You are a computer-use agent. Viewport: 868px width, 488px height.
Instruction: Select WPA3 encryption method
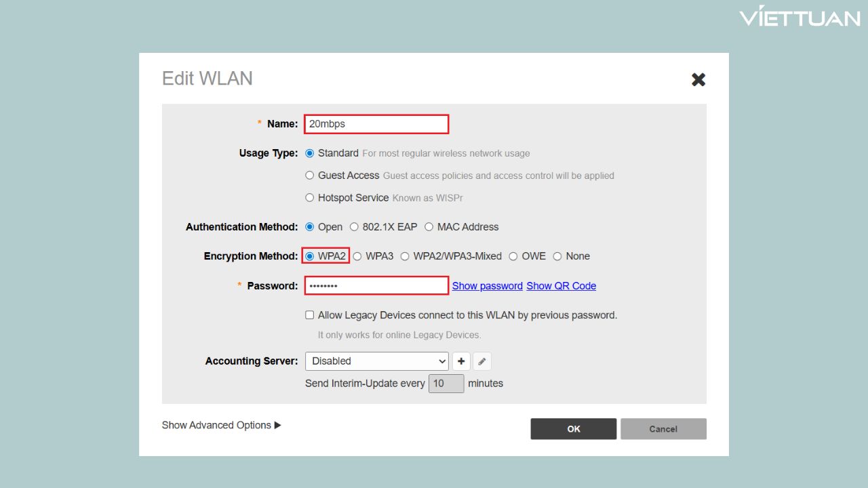[357, 256]
